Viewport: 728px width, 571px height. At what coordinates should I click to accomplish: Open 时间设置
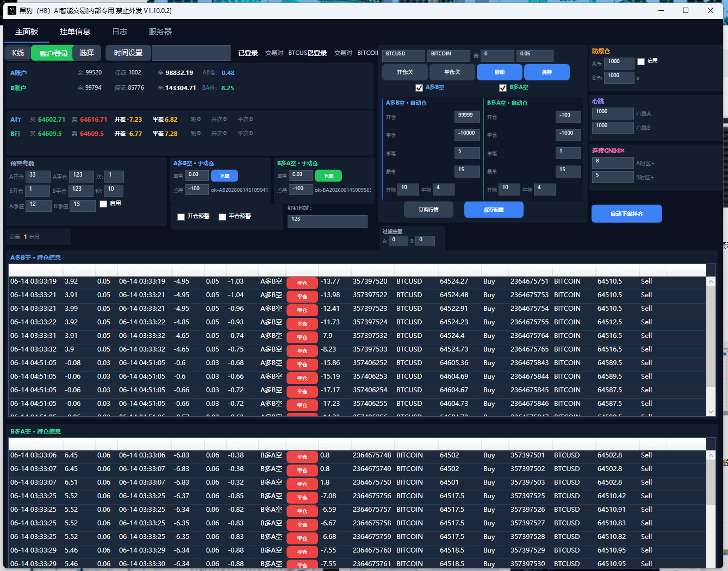128,53
